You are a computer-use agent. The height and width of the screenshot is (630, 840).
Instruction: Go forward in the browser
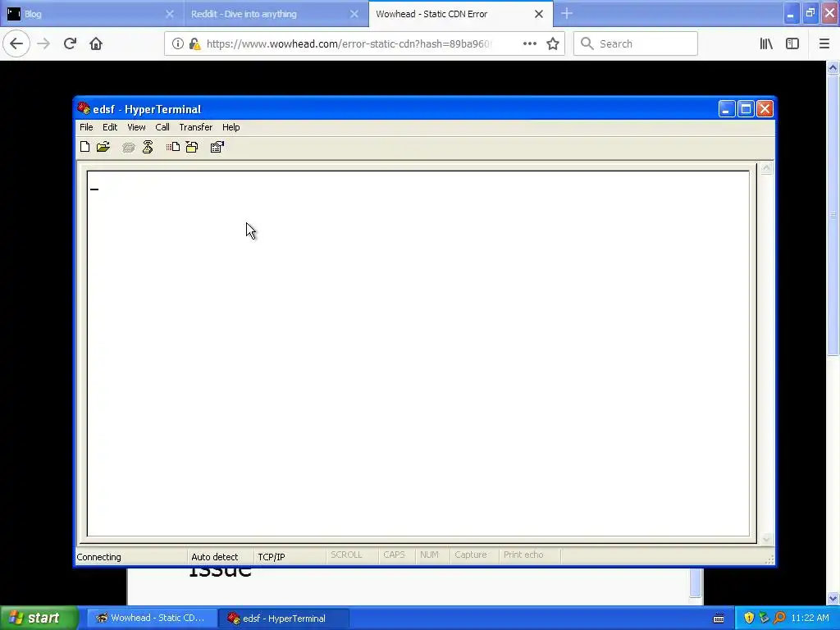click(44, 43)
